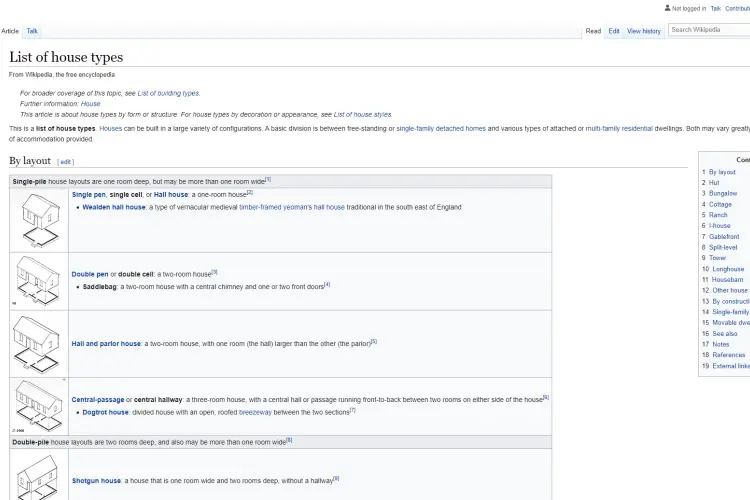Jump to Longhouse in contents
The height and width of the screenshot is (500, 750).
[728, 269]
